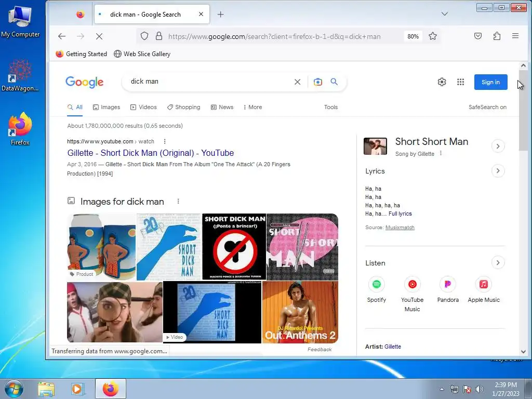Open the Getting Started bookmark

click(x=82, y=54)
